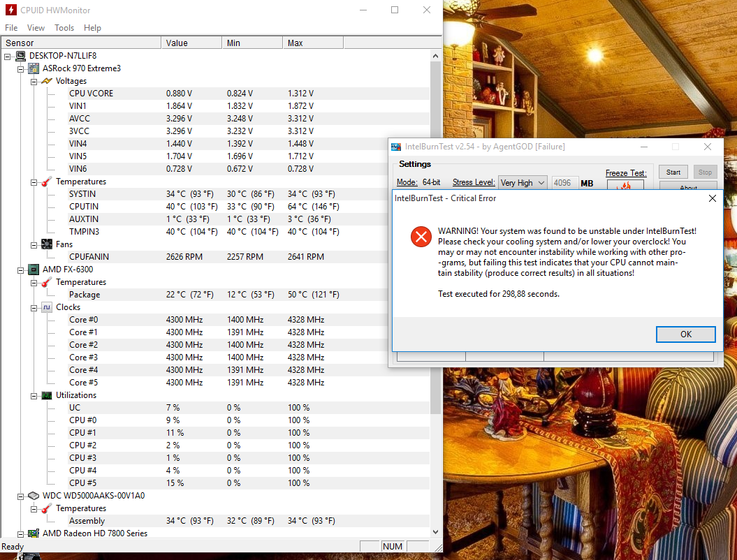Click the 2626 RPM value of CPUFANIN

(x=184, y=257)
